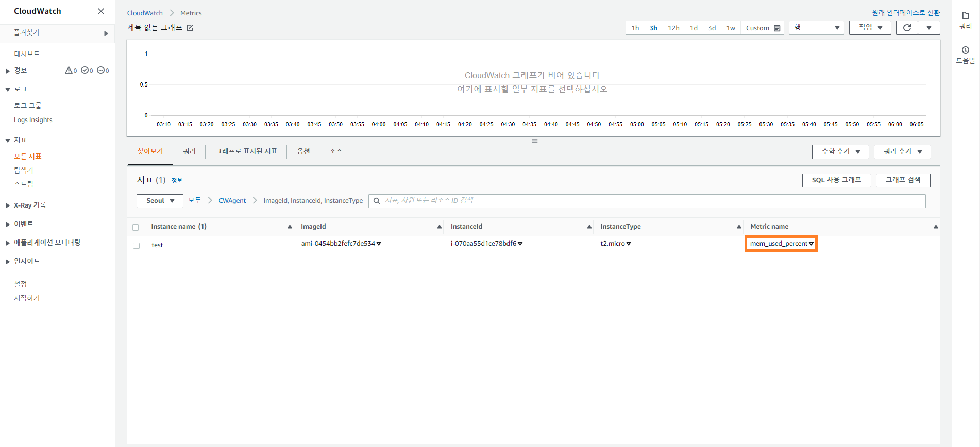The width and height of the screenshot is (980, 447).
Task: Check the test instance row checkbox
Action: click(x=136, y=246)
